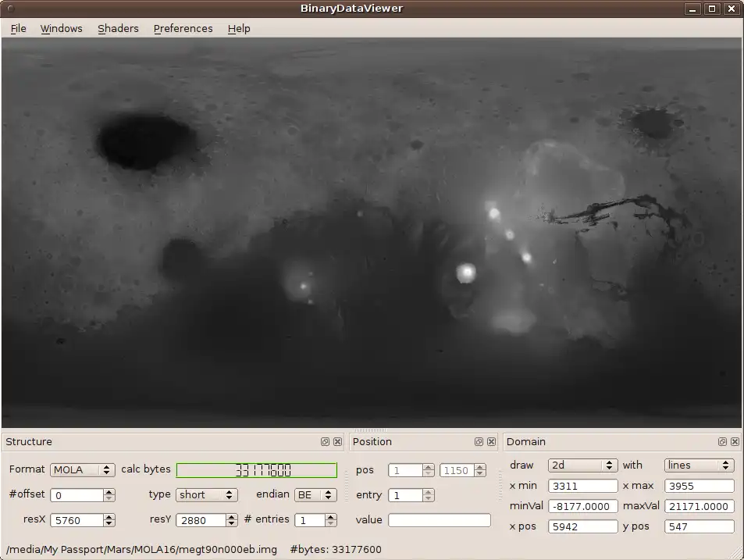Focus the maxVal input field
The height and width of the screenshot is (560, 744).
click(699, 506)
